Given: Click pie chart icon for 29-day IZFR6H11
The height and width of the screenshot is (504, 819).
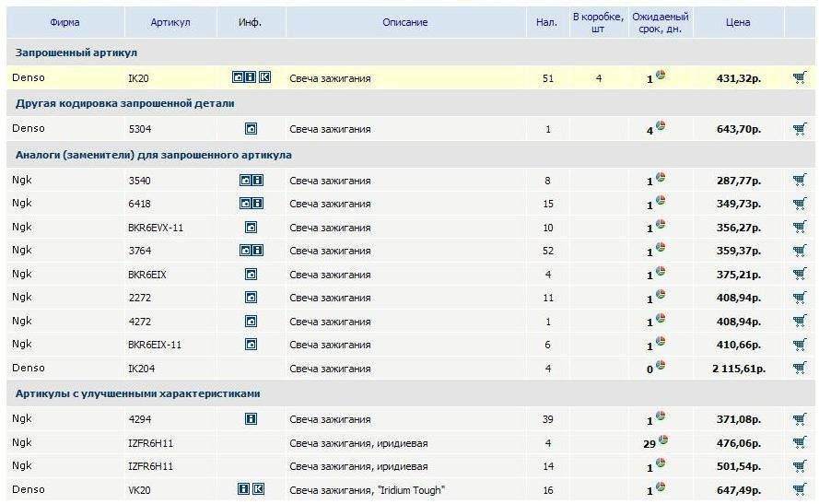Looking at the screenshot, I should coord(661,440).
